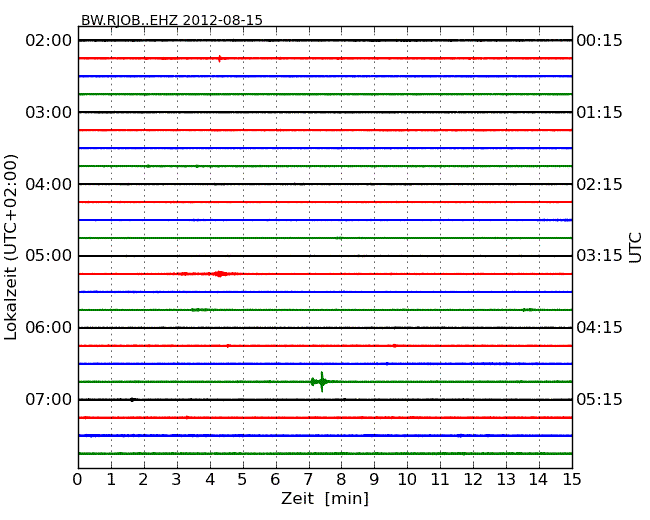The image size is (650, 520).
Task: Click the 03:15 UTC label
Action: tap(599, 256)
